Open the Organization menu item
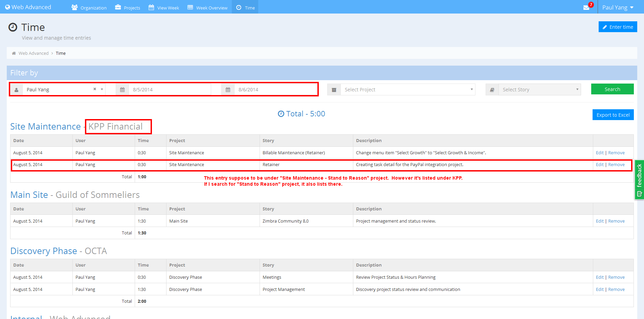Viewport: 644px width, 319px height. point(89,7)
